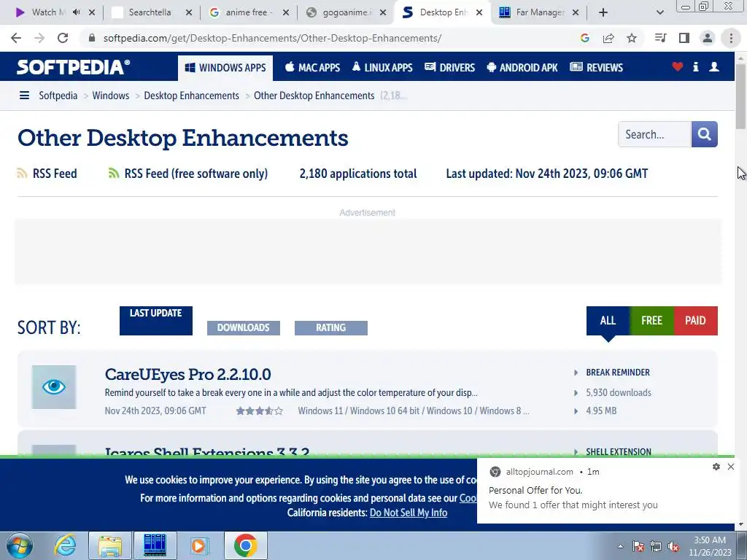This screenshot has height=560, width=747.
Task: Click the red heart favorites icon
Action: [678, 66]
